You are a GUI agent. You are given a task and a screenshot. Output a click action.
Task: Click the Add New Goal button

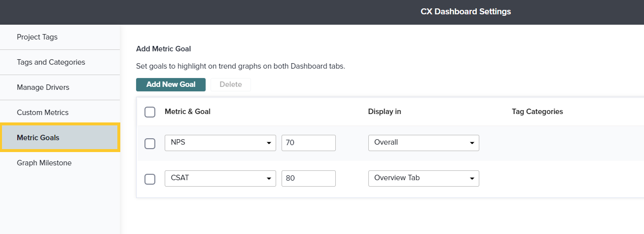pyautogui.click(x=171, y=84)
